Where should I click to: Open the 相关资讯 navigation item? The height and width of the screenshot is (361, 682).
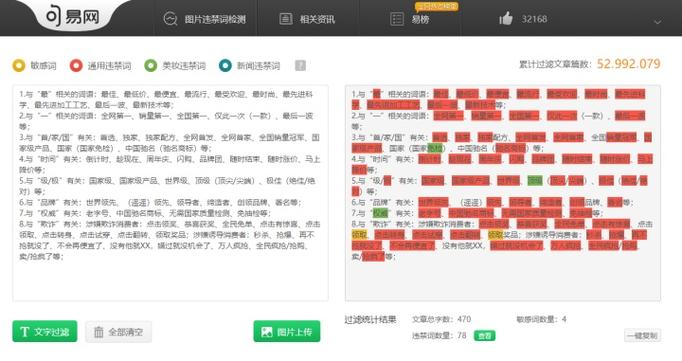[x=307, y=19]
